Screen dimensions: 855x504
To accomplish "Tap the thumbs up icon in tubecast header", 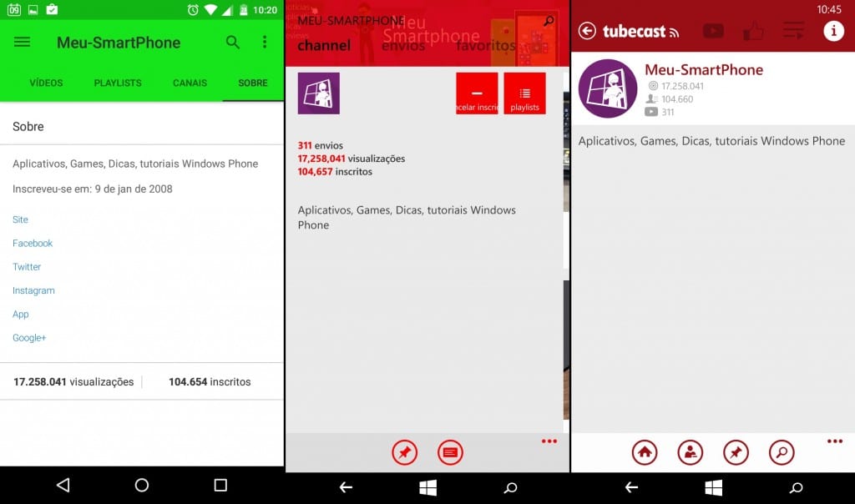I will (754, 31).
